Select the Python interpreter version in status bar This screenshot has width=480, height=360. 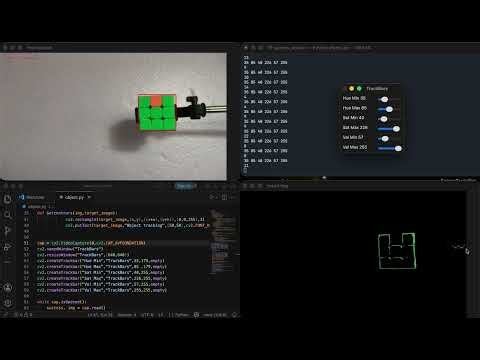[215, 315]
